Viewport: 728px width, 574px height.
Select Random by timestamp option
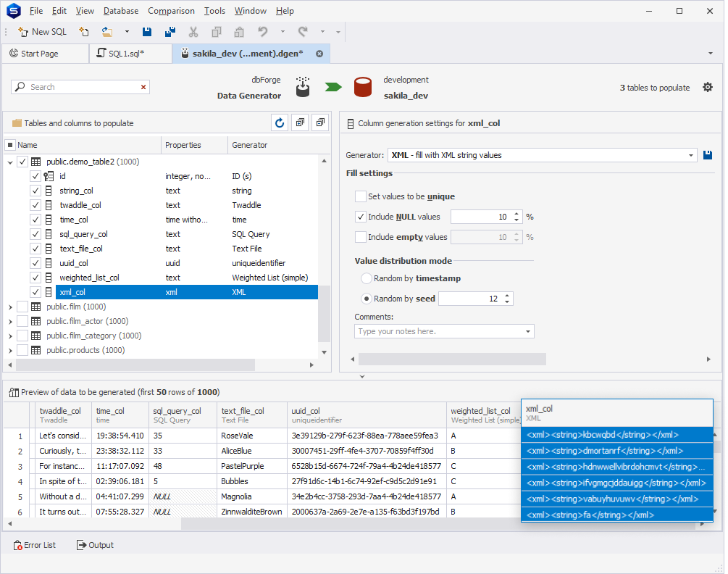367,278
